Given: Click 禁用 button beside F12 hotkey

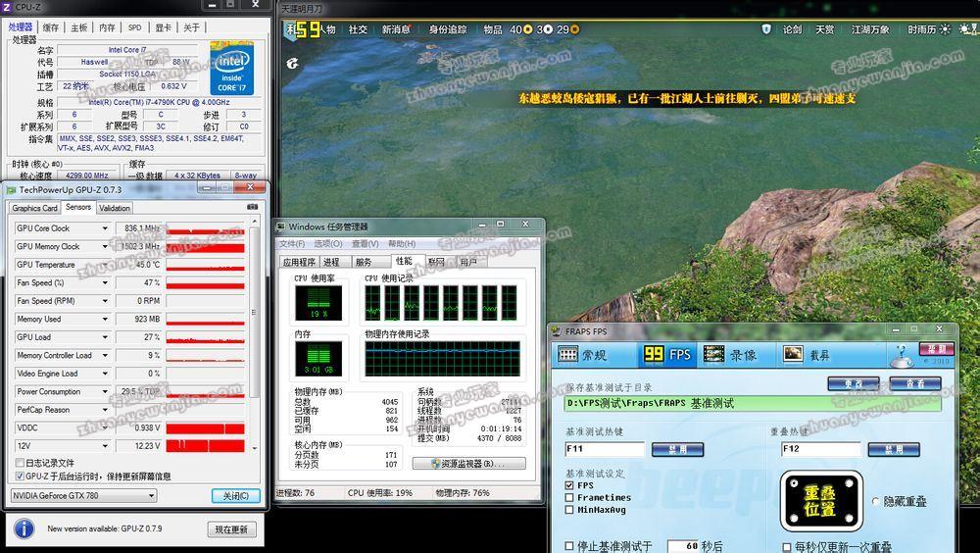Looking at the screenshot, I should 894,449.
